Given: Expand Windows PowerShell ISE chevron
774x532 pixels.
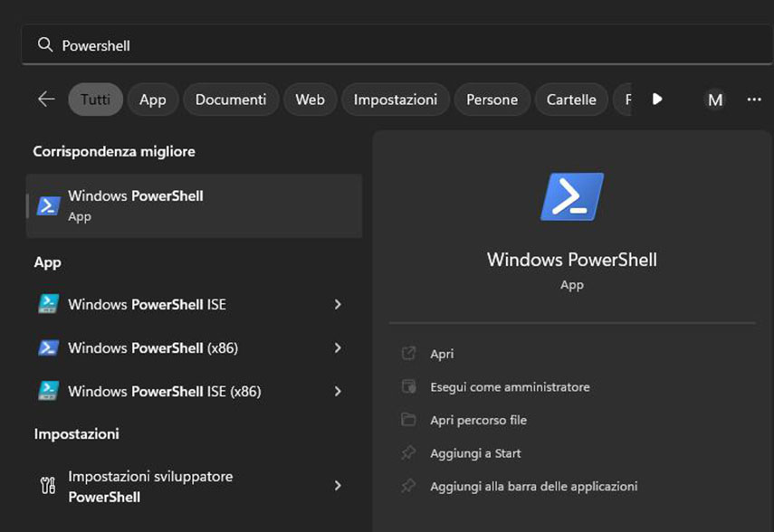Looking at the screenshot, I should 338,305.
